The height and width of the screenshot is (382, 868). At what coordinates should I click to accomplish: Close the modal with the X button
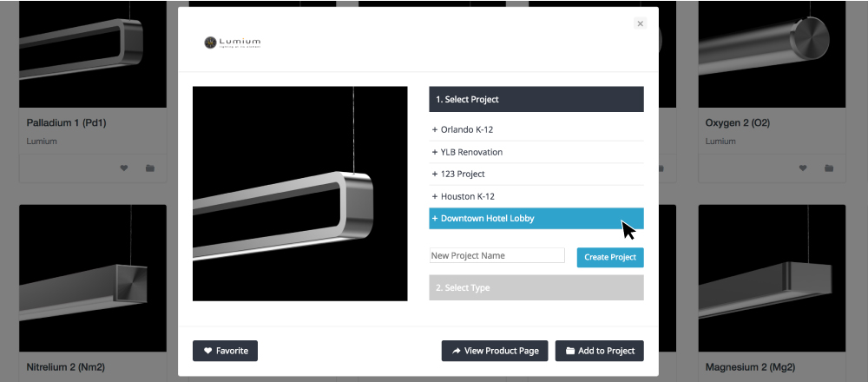[x=640, y=23]
